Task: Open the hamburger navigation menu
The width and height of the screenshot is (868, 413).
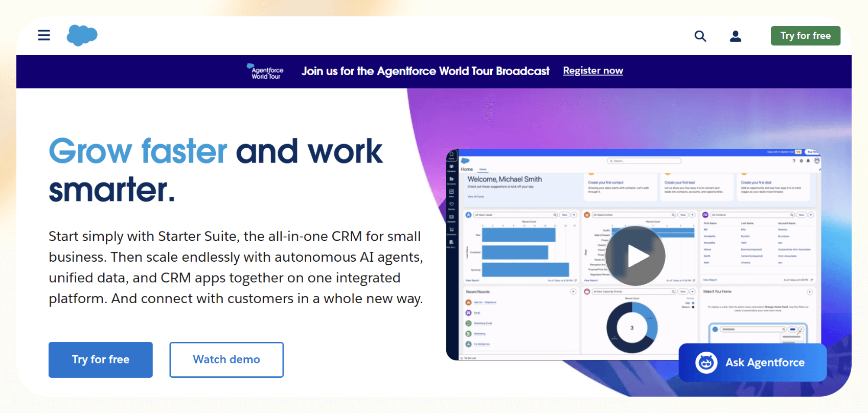Action: coord(44,35)
